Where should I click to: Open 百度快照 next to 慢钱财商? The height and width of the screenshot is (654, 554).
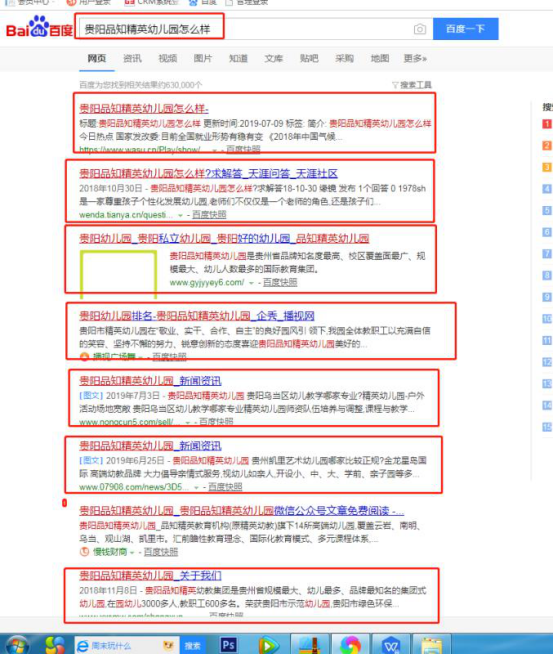pyautogui.click(x=161, y=552)
